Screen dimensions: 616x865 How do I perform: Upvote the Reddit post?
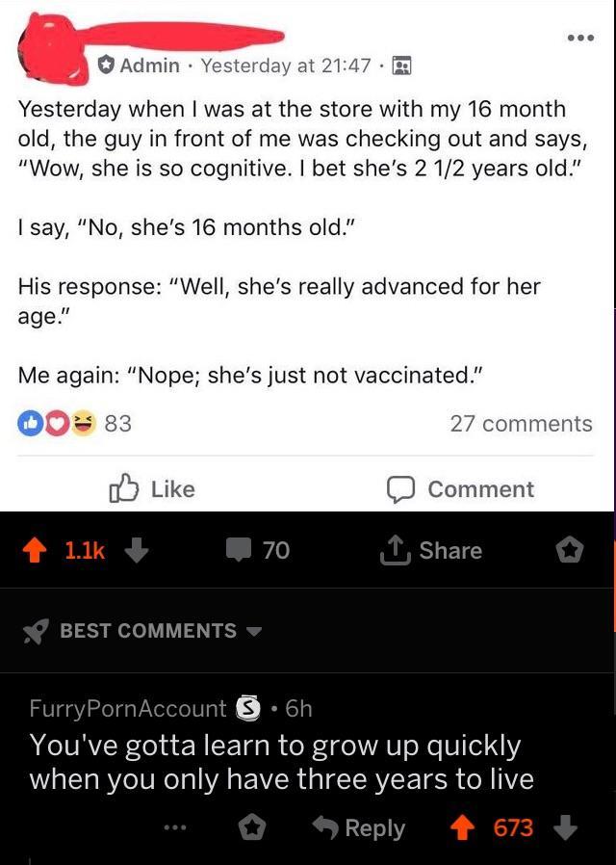[x=38, y=550]
